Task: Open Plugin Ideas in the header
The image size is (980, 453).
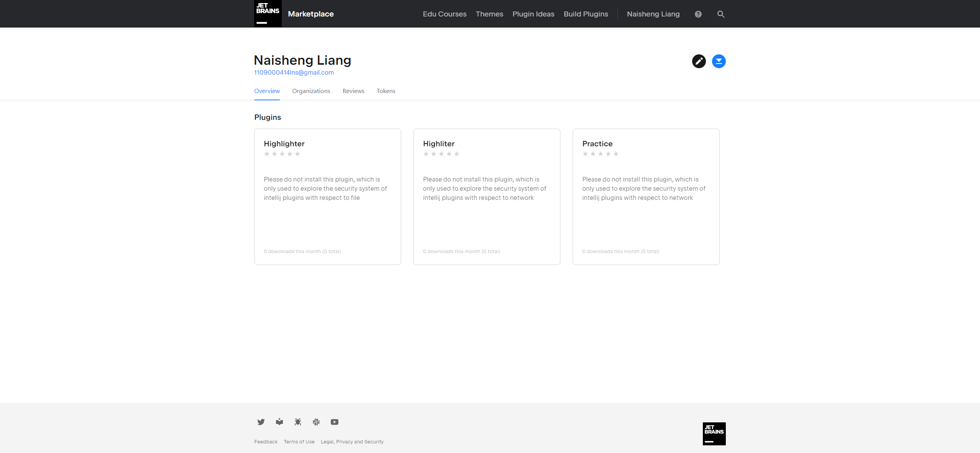Action: pos(534,14)
